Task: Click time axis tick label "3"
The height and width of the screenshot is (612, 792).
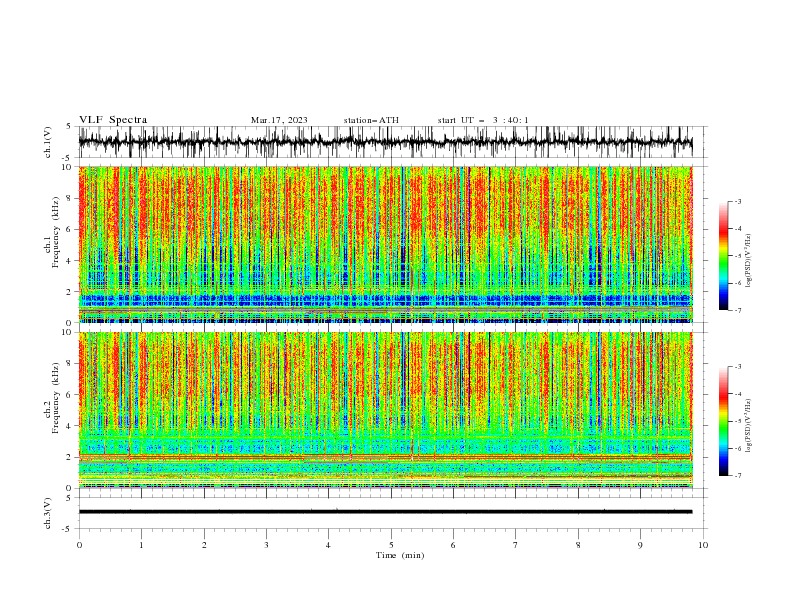Action: pos(266,545)
